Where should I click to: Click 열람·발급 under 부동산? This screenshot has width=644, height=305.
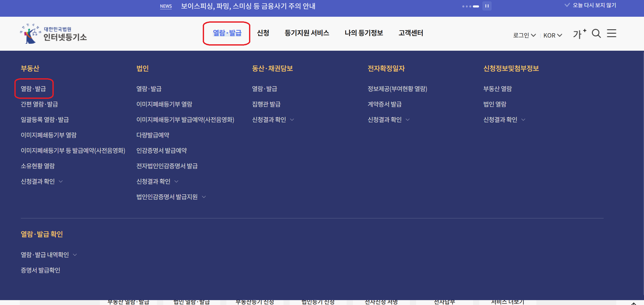pyautogui.click(x=34, y=89)
